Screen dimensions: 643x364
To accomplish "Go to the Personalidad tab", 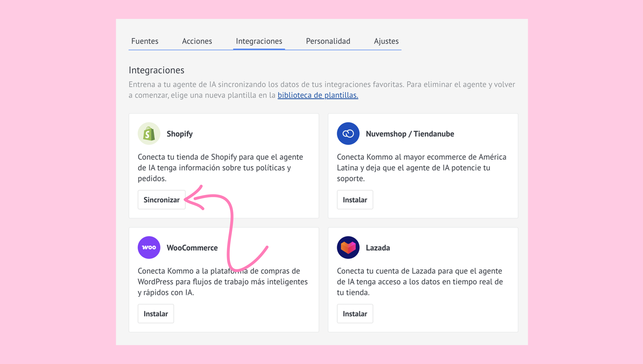I will coord(328,41).
